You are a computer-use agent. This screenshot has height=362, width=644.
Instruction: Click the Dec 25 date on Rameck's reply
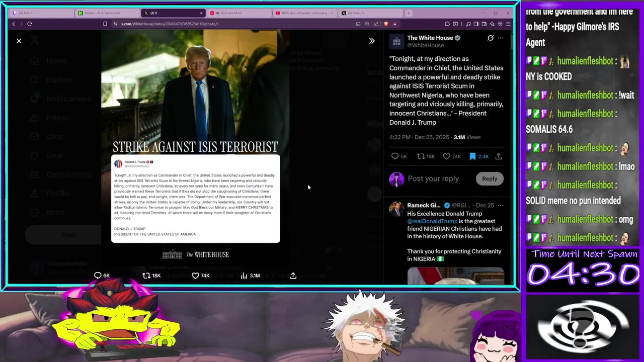[485, 205]
